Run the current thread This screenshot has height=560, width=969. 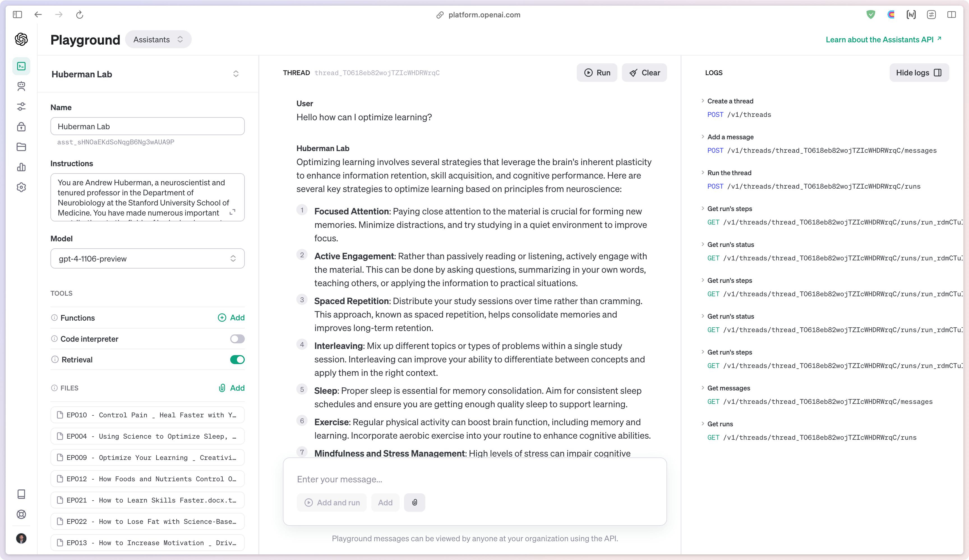(x=597, y=73)
